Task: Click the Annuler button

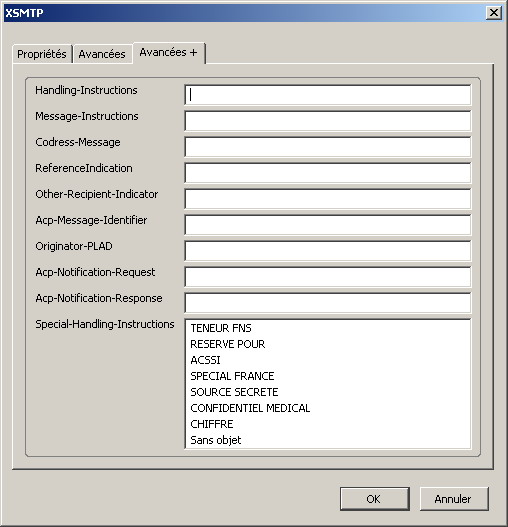Action: point(454,499)
